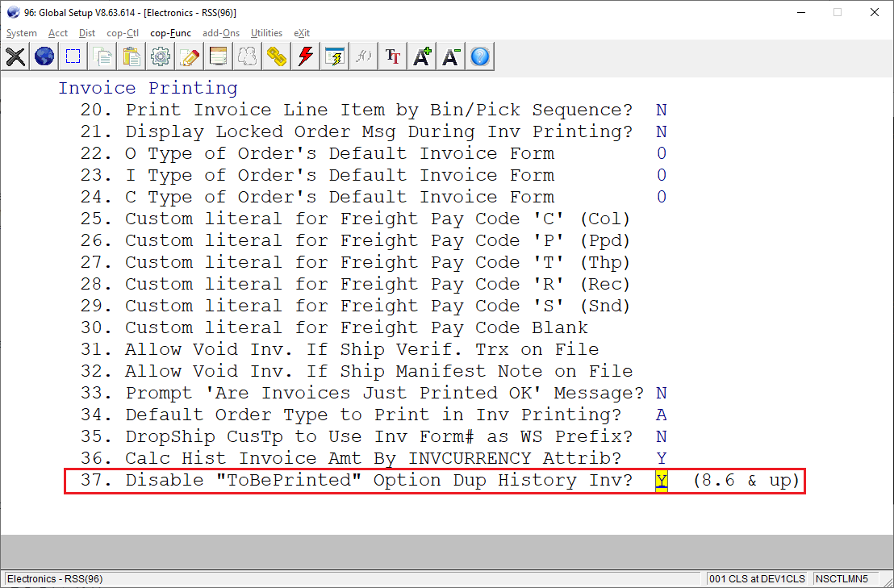Click 'NSCTLMN5' status bar entry

(x=842, y=579)
